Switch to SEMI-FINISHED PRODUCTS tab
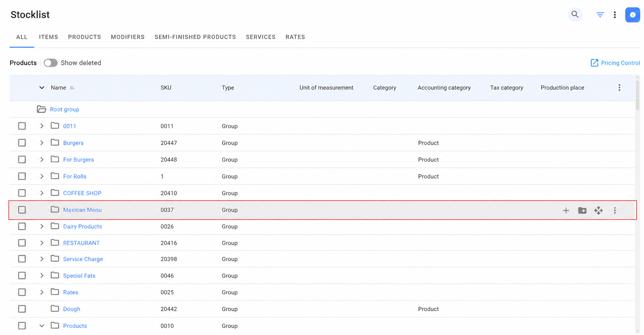Screen dimensions: 644x335 point(195,37)
